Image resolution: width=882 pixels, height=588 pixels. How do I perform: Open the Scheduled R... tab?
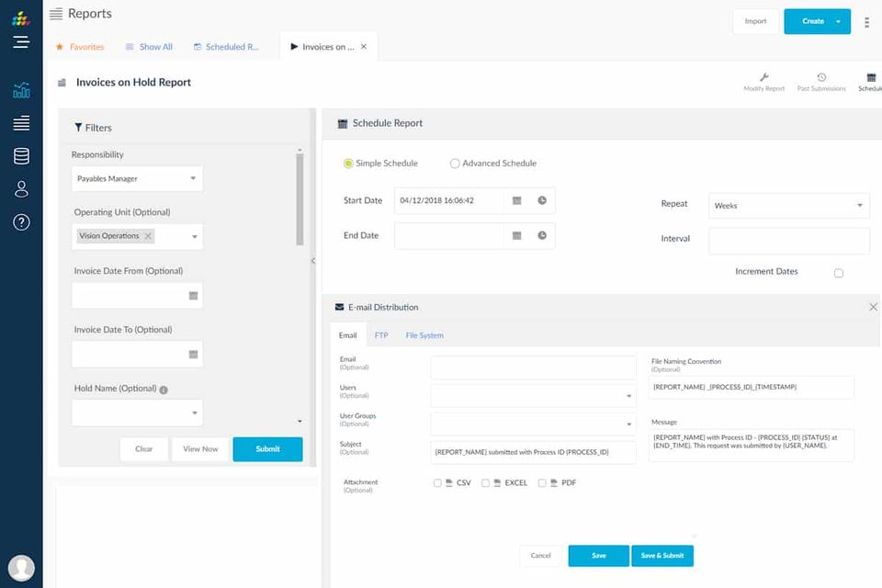coord(226,47)
